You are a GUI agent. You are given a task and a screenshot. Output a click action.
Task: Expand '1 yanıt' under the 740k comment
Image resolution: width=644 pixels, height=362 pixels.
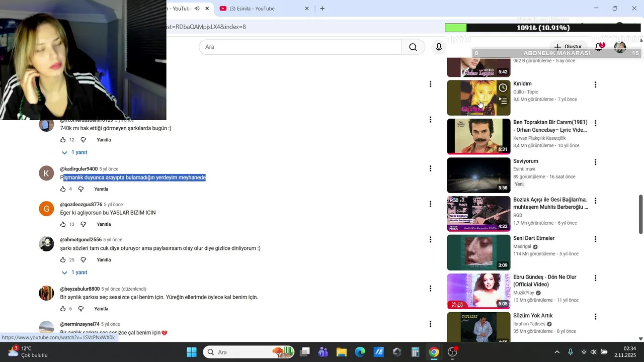click(74, 152)
